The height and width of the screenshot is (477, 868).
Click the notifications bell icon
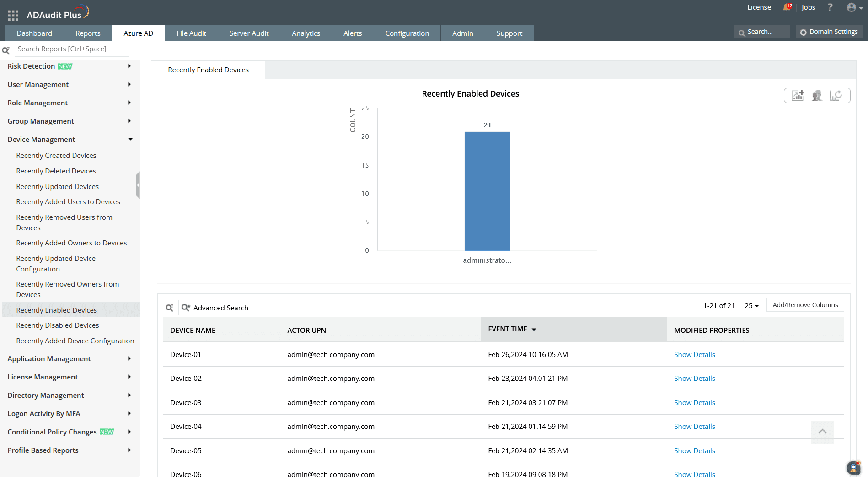point(787,7)
